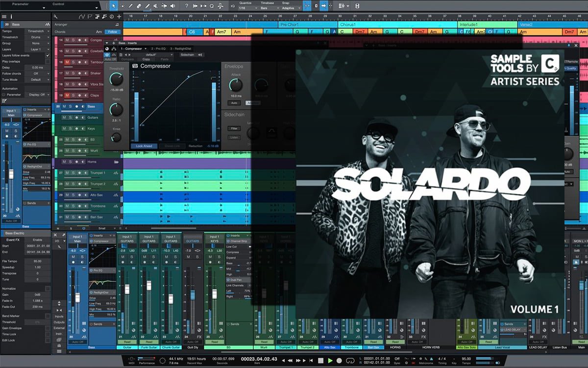This screenshot has height=368, width=588.
Task: Select the Chorus1 arranger section
Action: point(397,24)
